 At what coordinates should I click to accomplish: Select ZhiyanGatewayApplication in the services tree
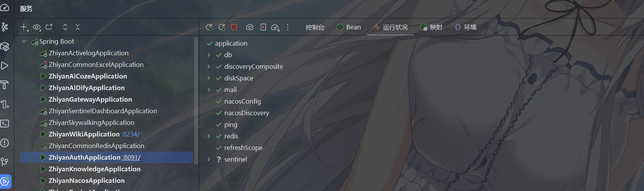pos(90,99)
